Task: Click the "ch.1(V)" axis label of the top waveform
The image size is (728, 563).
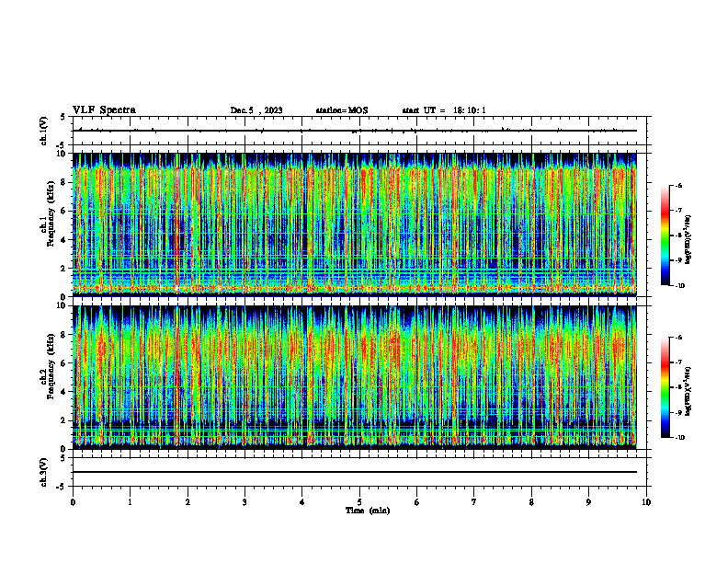Action: pos(43,131)
